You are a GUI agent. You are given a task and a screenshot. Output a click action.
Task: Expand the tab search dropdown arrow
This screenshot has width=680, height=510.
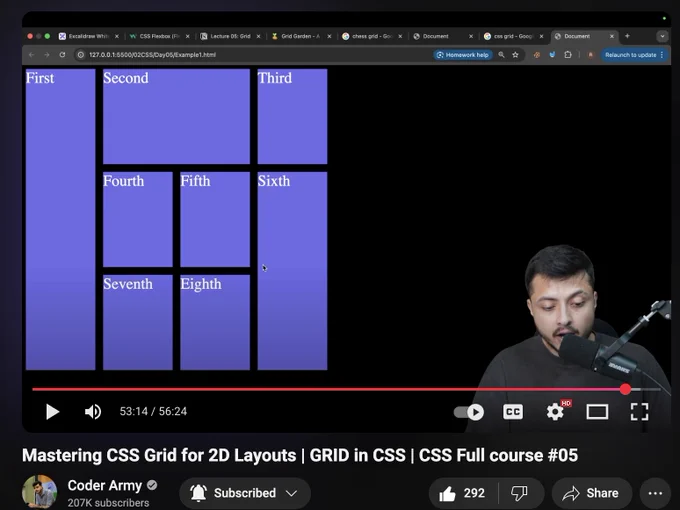tap(662, 36)
